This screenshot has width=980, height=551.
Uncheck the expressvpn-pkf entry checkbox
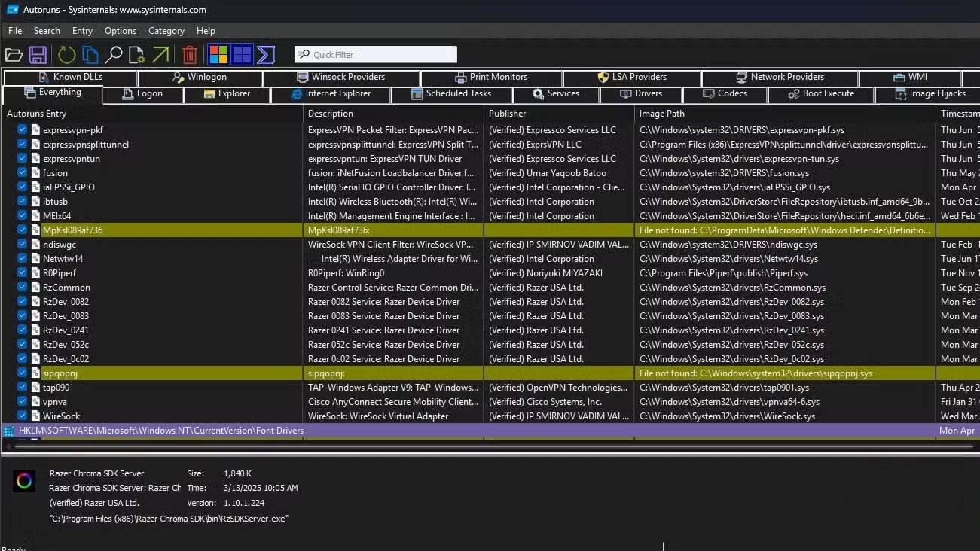point(22,130)
